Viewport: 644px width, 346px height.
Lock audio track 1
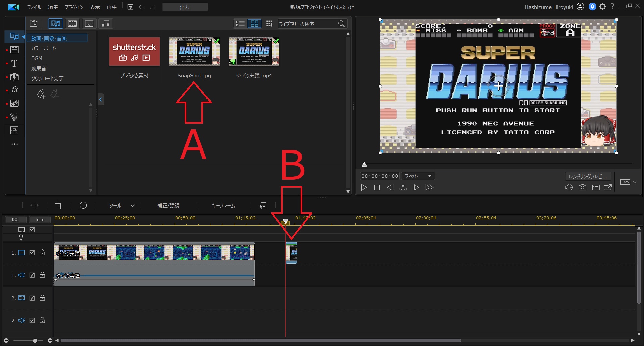coord(43,275)
